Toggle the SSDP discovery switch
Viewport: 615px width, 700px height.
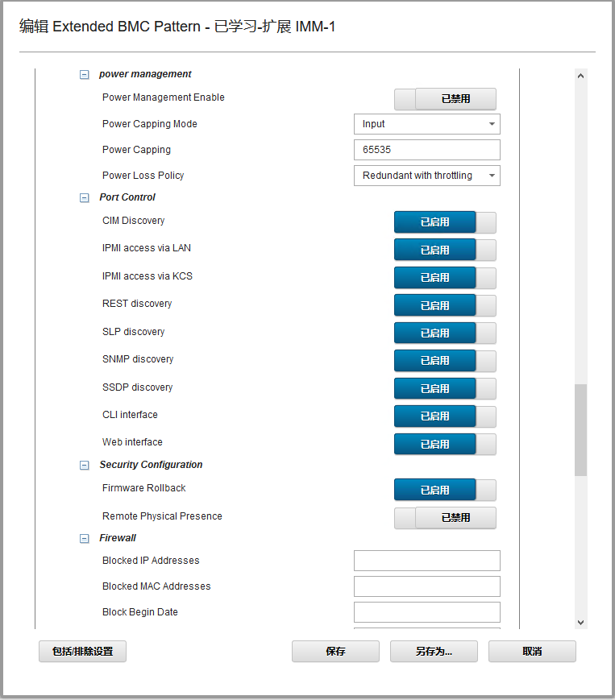(445, 388)
